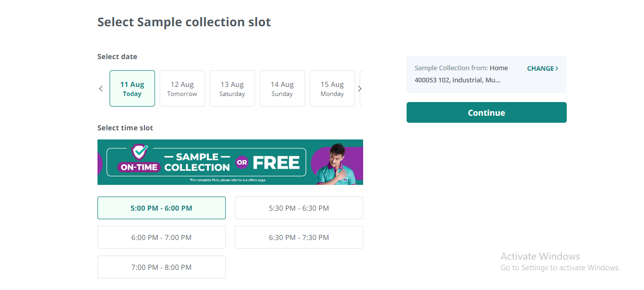
Task: Pick the 6:00 PM - 7:00 PM slot
Action: click(x=162, y=237)
